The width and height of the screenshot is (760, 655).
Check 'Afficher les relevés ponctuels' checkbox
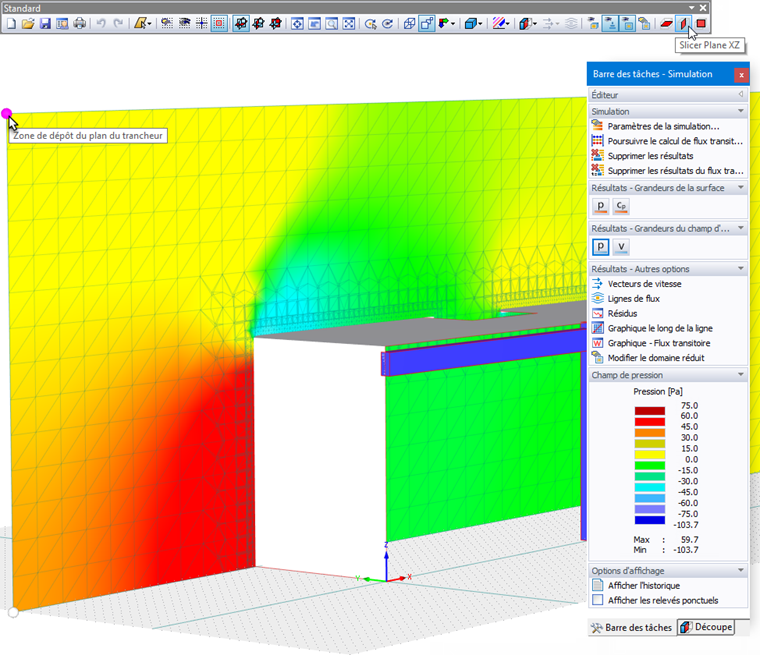pos(598,600)
